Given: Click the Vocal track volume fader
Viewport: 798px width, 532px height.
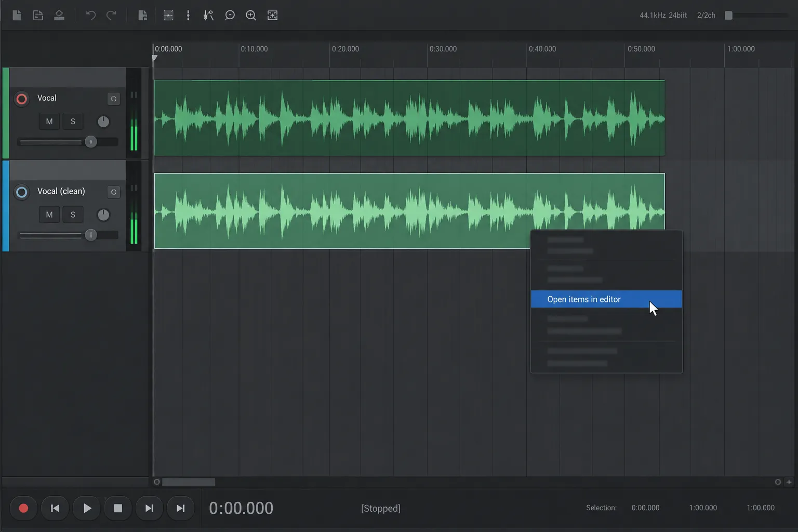Looking at the screenshot, I should pos(91,142).
